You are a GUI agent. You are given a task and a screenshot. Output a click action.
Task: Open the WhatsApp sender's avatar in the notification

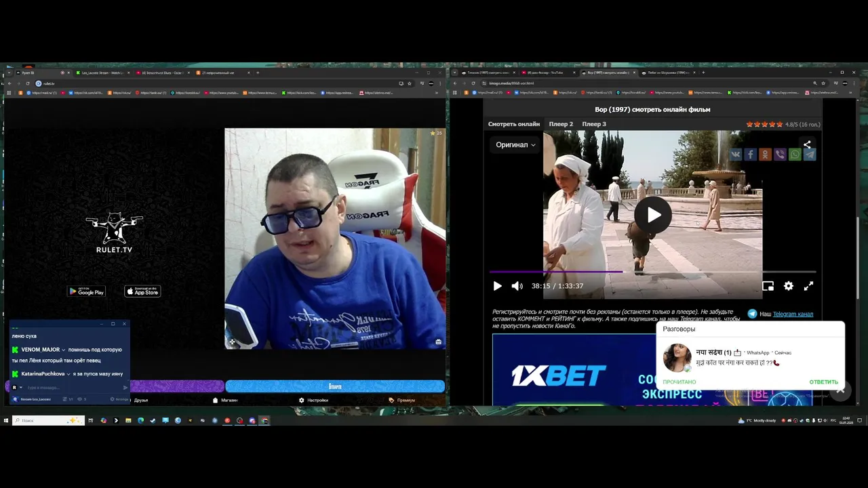pos(677,358)
